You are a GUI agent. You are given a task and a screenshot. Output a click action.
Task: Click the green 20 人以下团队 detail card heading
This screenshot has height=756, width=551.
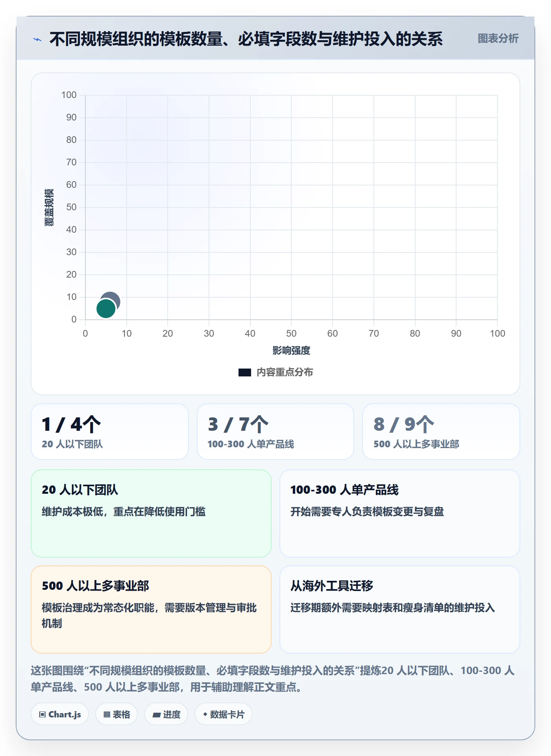(x=80, y=490)
